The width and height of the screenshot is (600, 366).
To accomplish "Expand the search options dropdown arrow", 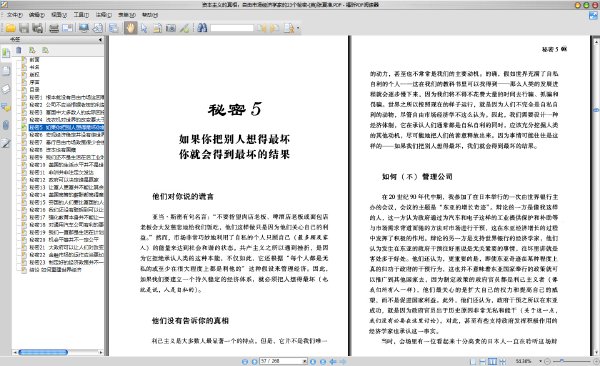I will pos(298,28).
